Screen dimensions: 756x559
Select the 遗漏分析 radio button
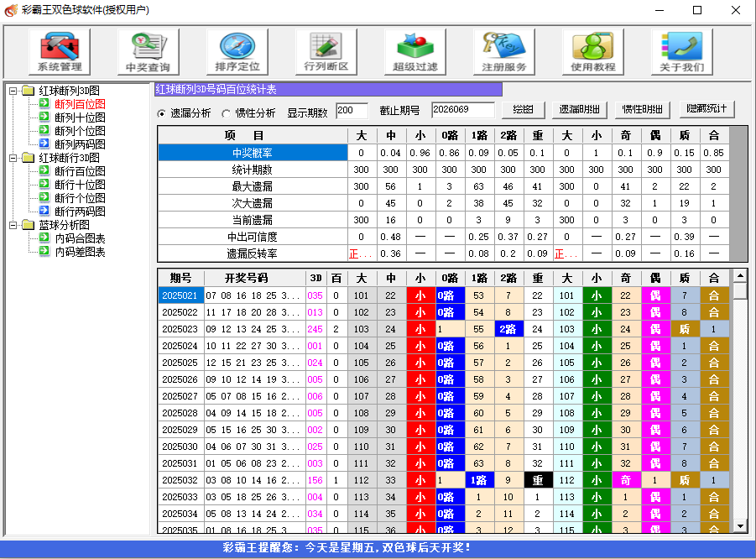(161, 113)
